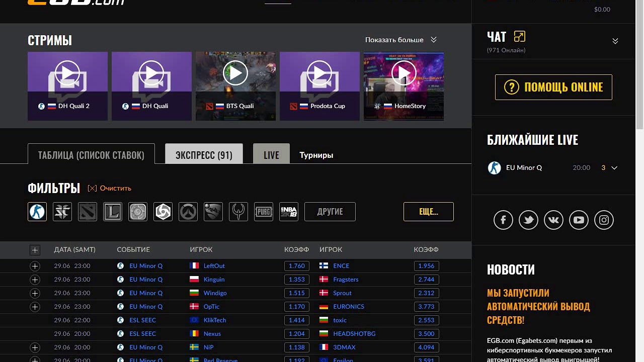Bet on KlikTech at 1.414
644x362 pixels.
(297, 320)
